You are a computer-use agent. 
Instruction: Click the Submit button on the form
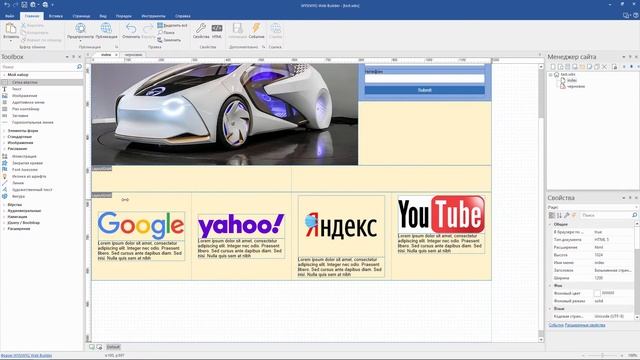click(x=424, y=90)
